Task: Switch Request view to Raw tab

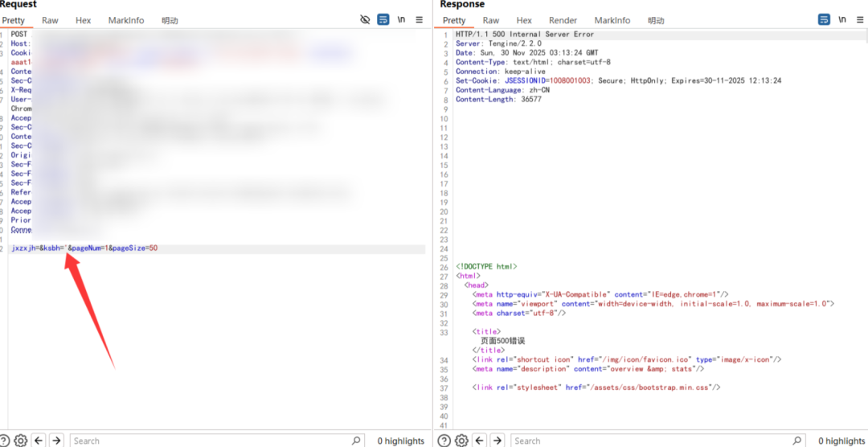Action: (50, 20)
